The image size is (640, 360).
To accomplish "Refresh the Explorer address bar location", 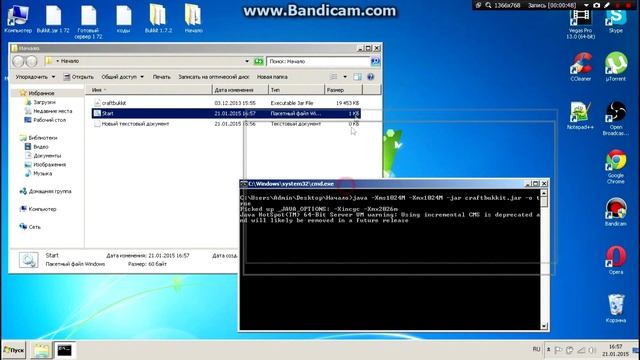I will [258, 61].
